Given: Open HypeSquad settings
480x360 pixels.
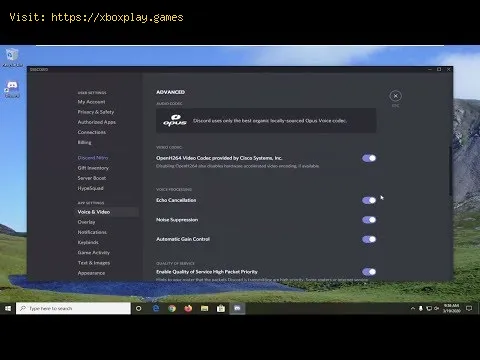Looking at the screenshot, I should point(90,188).
